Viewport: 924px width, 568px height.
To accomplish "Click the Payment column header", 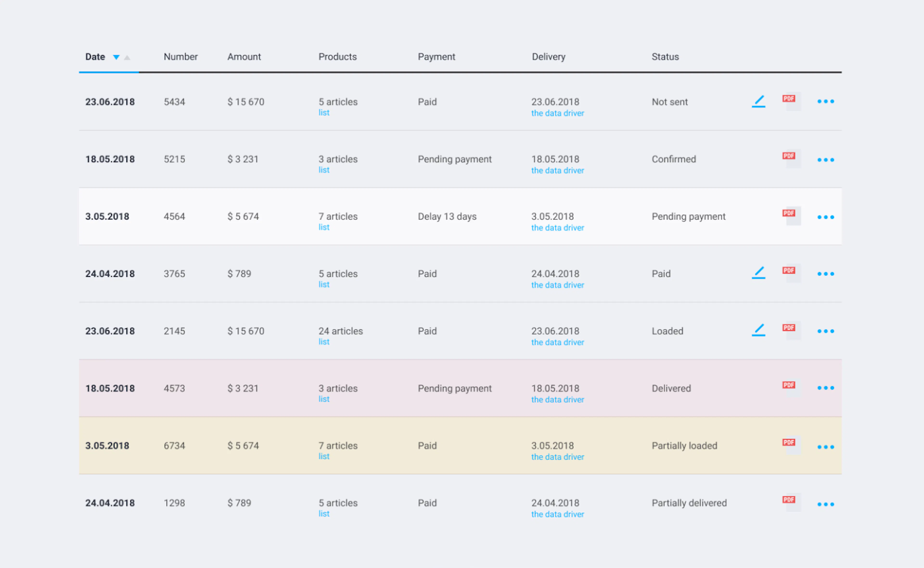I will (x=436, y=57).
